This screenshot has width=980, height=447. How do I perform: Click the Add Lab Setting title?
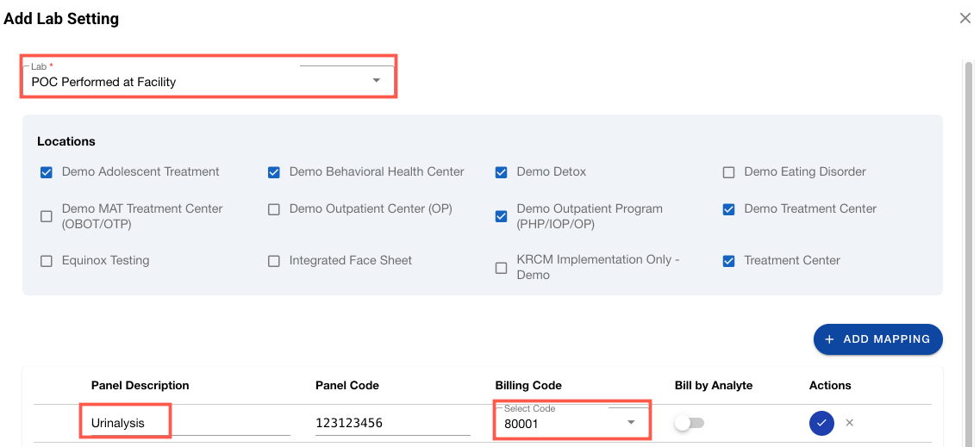[61, 19]
